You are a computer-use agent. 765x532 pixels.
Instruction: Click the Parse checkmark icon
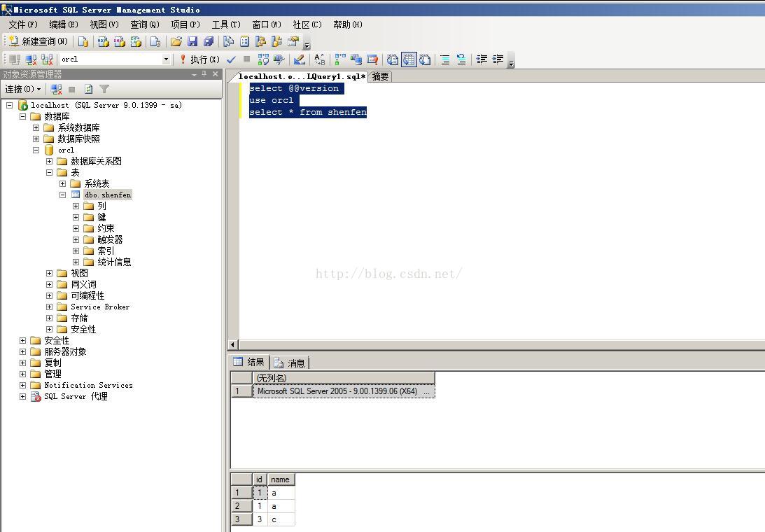pyautogui.click(x=231, y=59)
